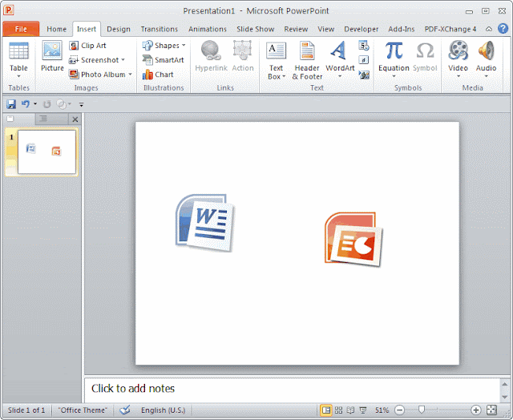513x420 pixels.
Task: Click the Action button
Action: (x=243, y=56)
